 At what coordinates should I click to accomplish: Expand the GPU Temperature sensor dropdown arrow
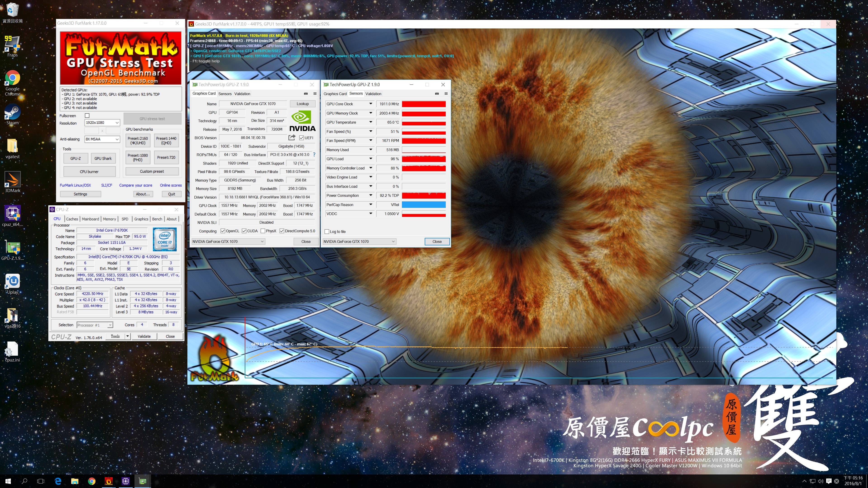[x=370, y=122]
